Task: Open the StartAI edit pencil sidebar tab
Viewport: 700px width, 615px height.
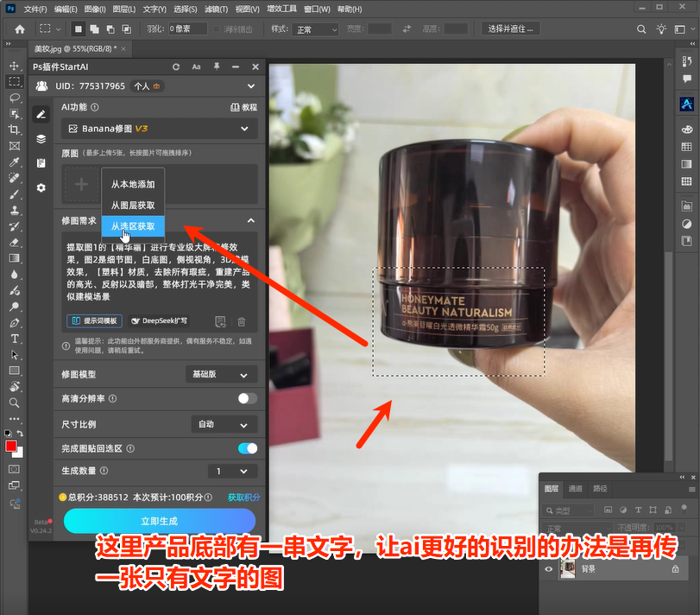Action: [41, 115]
